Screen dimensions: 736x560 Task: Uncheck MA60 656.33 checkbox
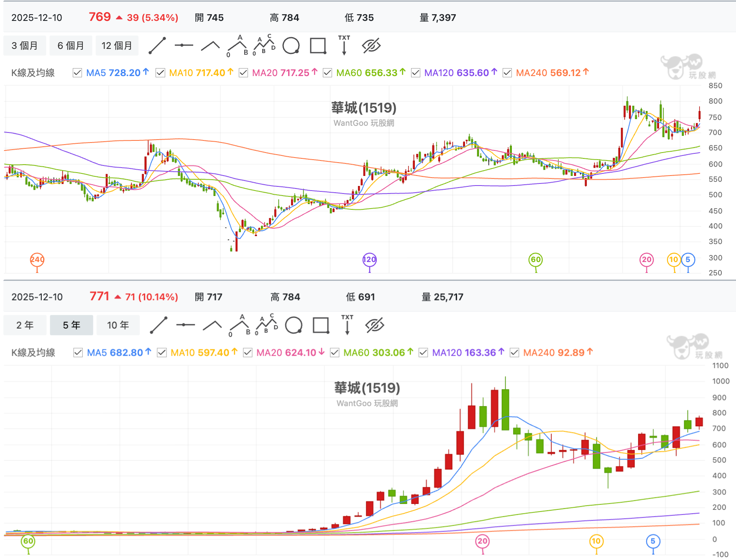327,73
